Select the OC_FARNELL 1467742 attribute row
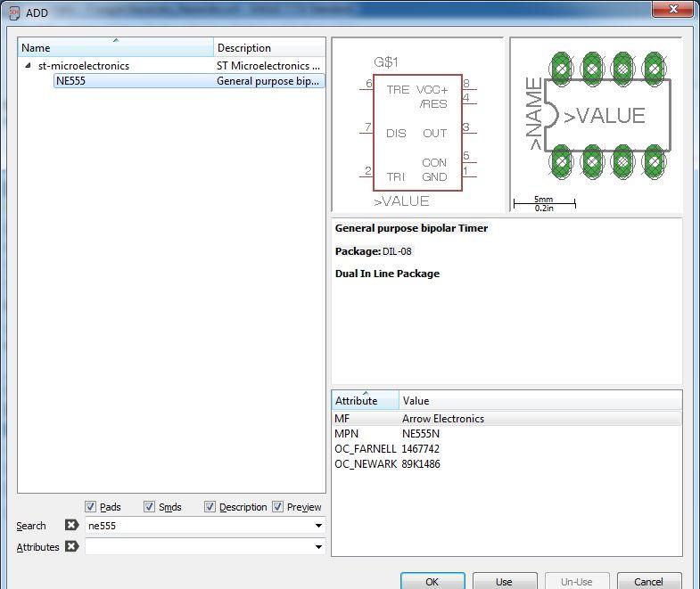 (x=507, y=449)
